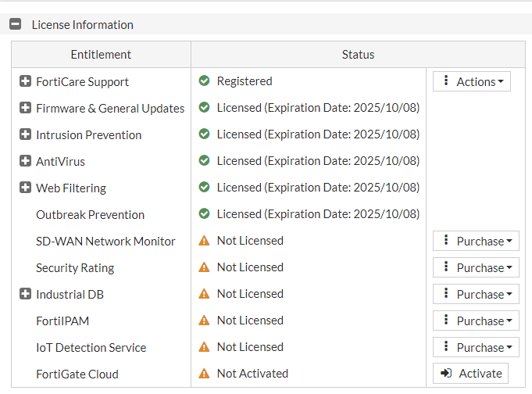Expand the FortiCare Support entitlement row
The image size is (532, 394).
[25, 82]
